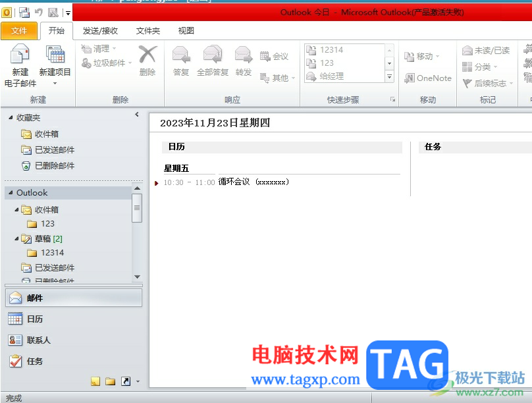
Task: Open Sent Items (已发送邮件) under Favorites
Action: (x=47, y=149)
